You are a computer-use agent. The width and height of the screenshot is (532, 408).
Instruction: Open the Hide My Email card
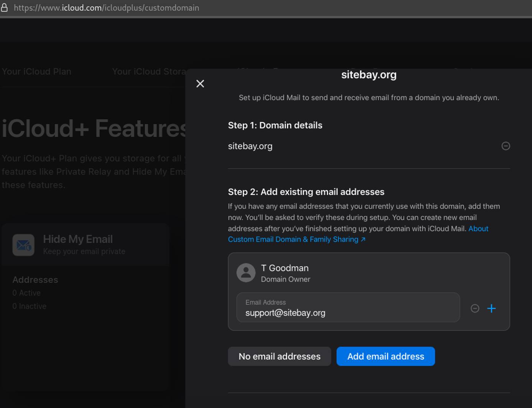tap(85, 244)
